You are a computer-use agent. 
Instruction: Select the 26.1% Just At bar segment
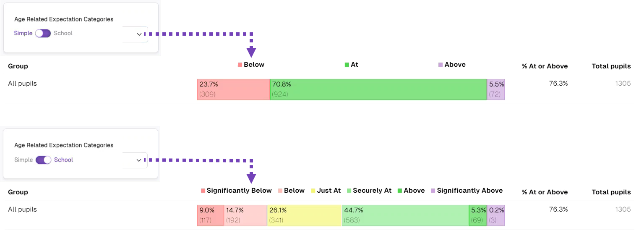click(x=304, y=215)
